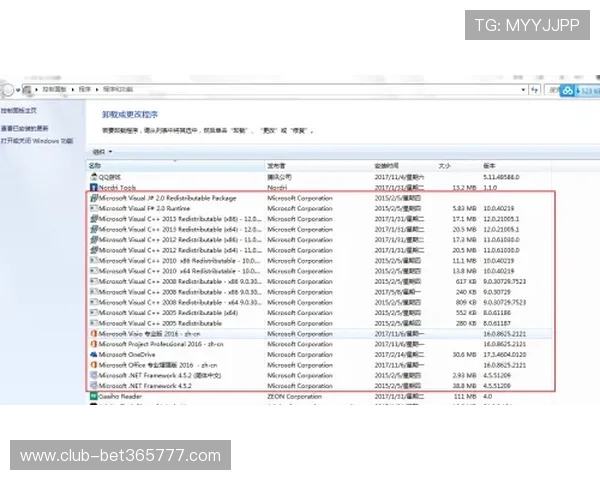This screenshot has height=480, width=600.
Task: Click the 38.8 MB size cell
Action: (x=464, y=386)
